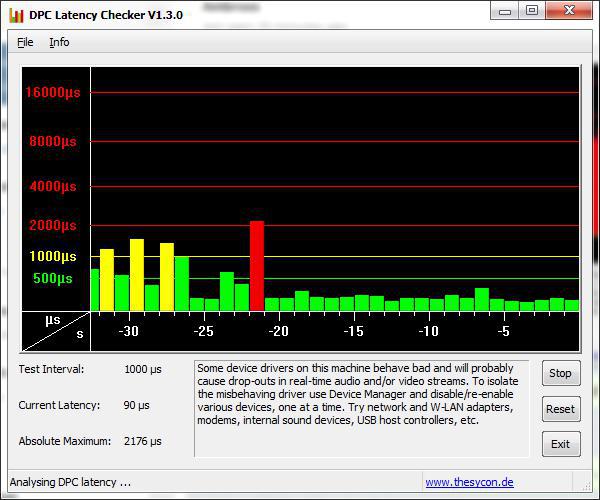Close the DPC Latency Checker window

(570, 11)
